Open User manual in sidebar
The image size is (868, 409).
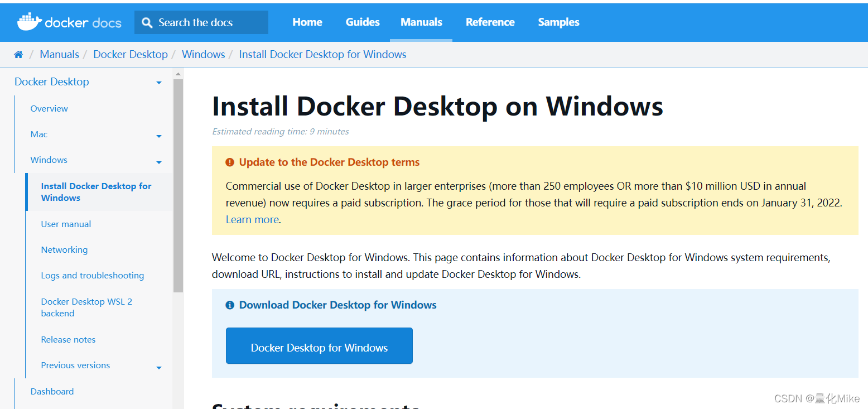tap(66, 224)
